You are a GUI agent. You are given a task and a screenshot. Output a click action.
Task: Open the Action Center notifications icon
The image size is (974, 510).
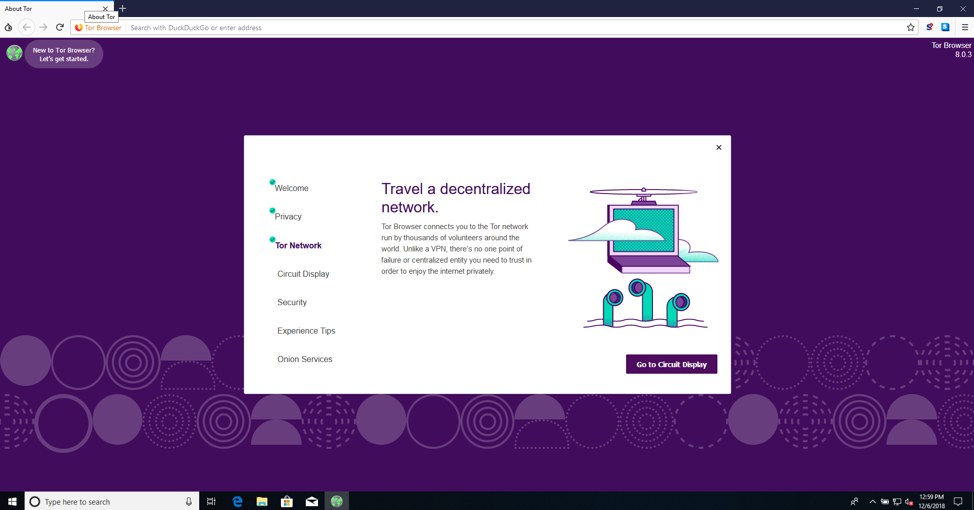[958, 501]
